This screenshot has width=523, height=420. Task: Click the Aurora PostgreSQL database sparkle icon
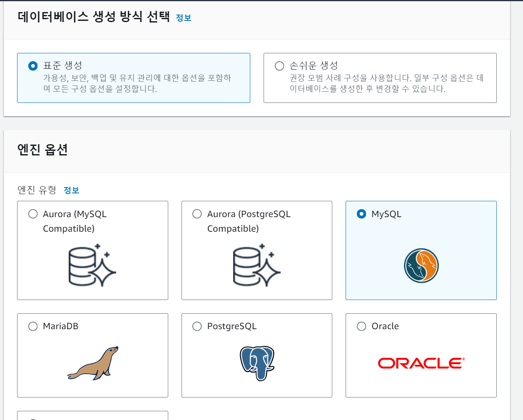pyautogui.click(x=257, y=265)
